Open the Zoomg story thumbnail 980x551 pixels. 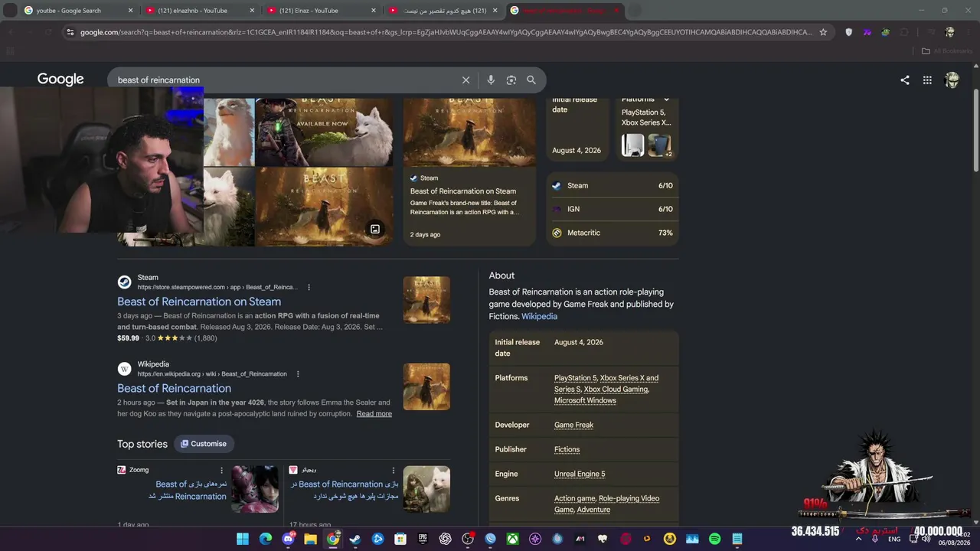tap(255, 489)
